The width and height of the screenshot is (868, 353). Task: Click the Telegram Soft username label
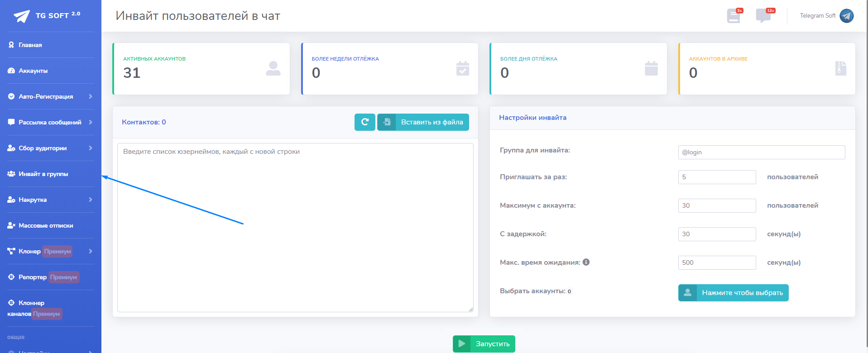[818, 15]
